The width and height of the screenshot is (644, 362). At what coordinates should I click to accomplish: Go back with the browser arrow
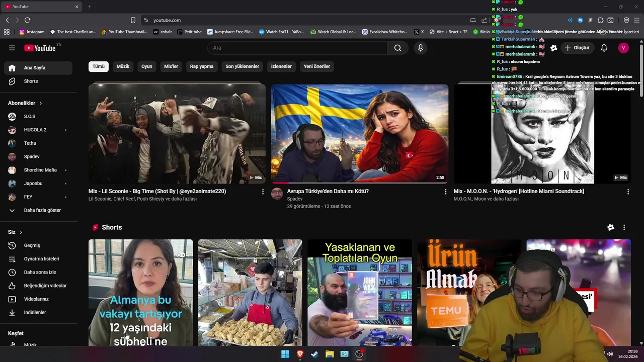pos(7,20)
